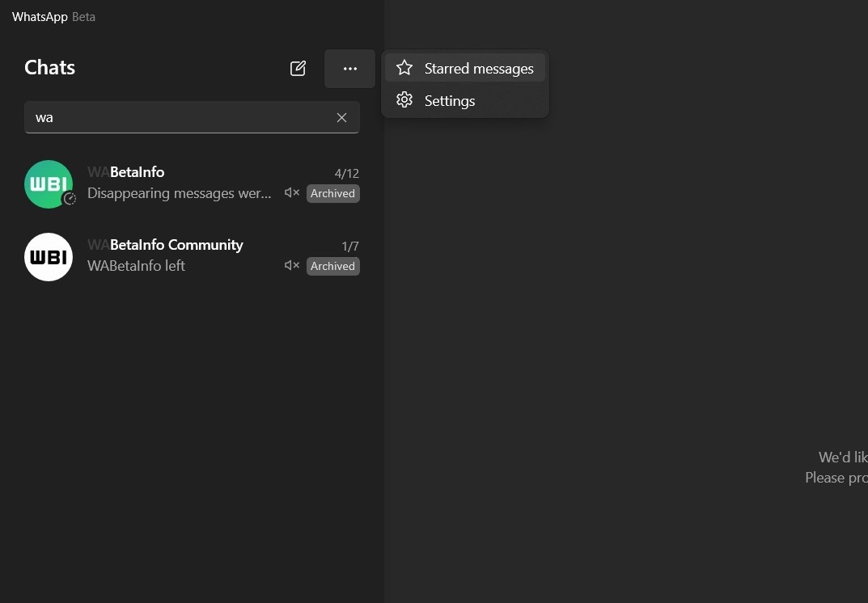Click the gear icon beside Settings
868x603 pixels.
404,100
